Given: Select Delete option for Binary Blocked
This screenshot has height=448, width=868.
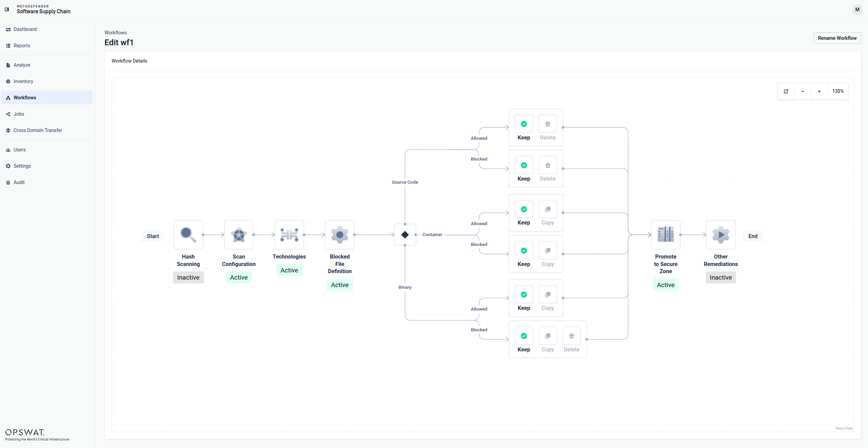Looking at the screenshot, I should pos(572,340).
